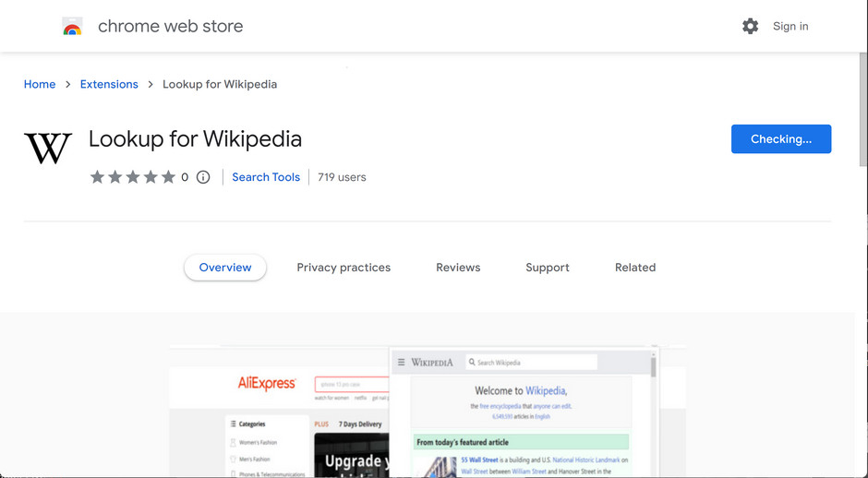Image resolution: width=868 pixels, height=478 pixels.
Task: Go to the Reviews tab
Action: click(458, 268)
